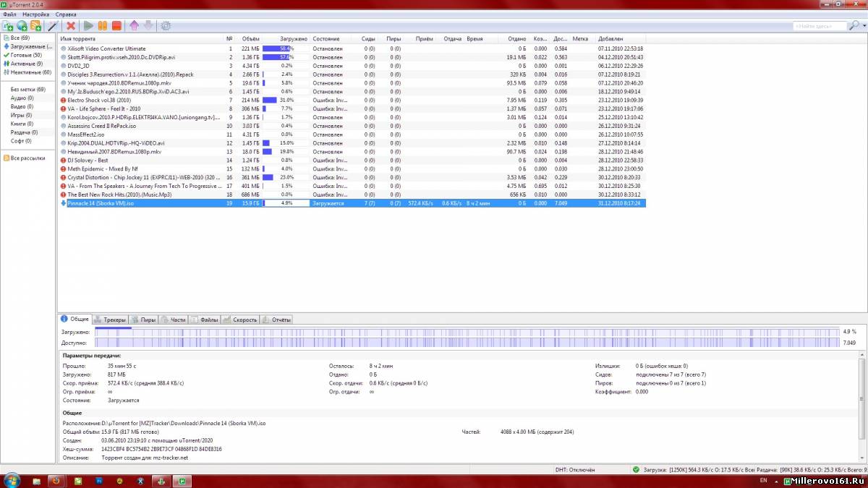
Task: Open the folder icon on the taskbar
Action: click(36, 481)
